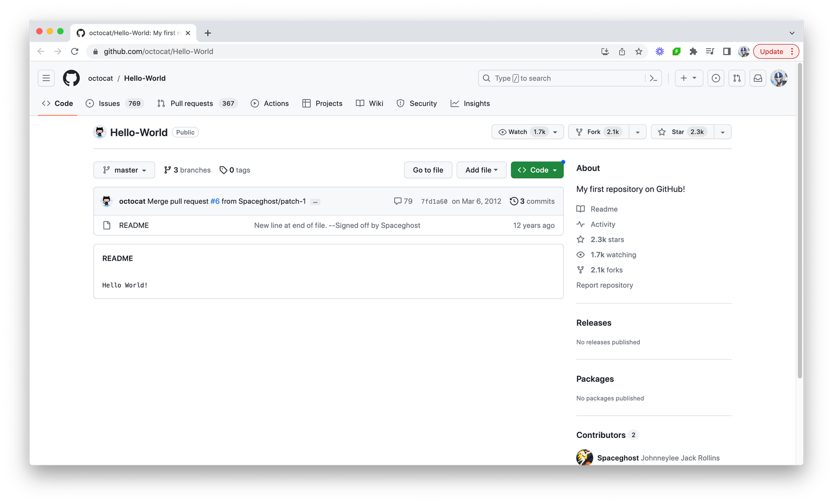Open the Pull requests tab
Image resolution: width=833 pixels, height=504 pixels.
click(197, 104)
